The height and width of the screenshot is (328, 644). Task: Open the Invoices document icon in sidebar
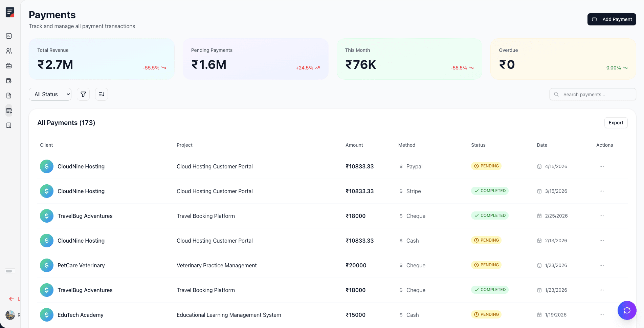pos(9,96)
